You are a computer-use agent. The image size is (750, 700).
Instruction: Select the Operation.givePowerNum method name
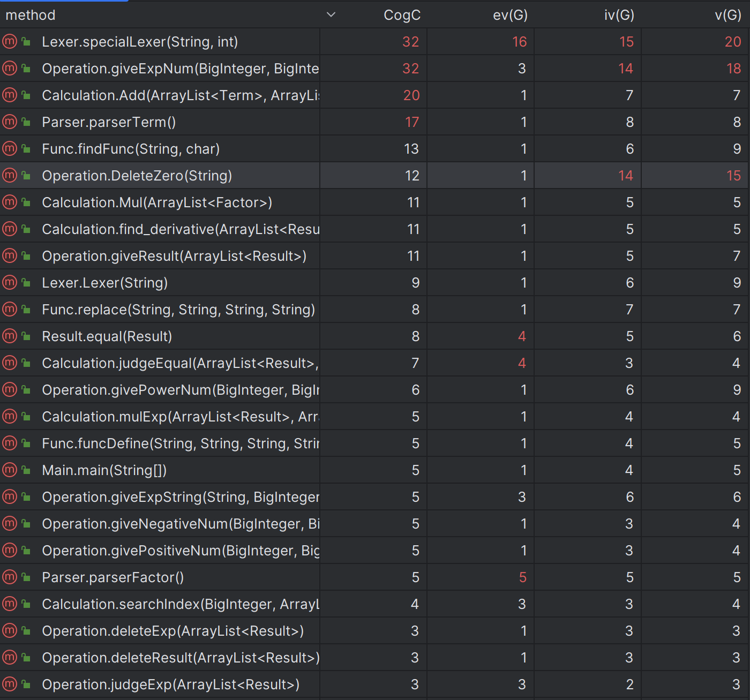pyautogui.click(x=181, y=390)
